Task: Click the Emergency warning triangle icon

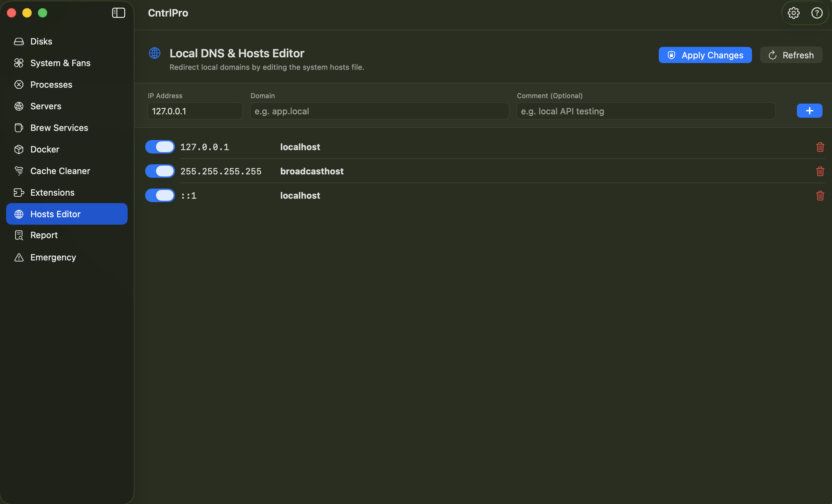Action: pyautogui.click(x=19, y=257)
